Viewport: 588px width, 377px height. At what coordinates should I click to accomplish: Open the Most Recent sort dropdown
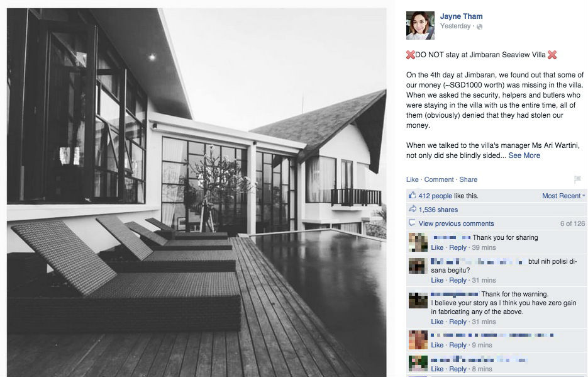pyautogui.click(x=563, y=196)
